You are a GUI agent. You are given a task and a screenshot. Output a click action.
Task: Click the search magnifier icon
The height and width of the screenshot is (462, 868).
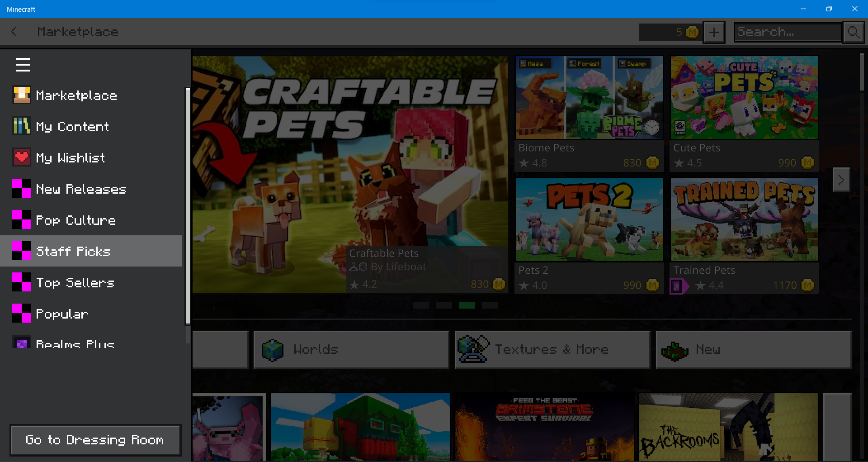853,32
